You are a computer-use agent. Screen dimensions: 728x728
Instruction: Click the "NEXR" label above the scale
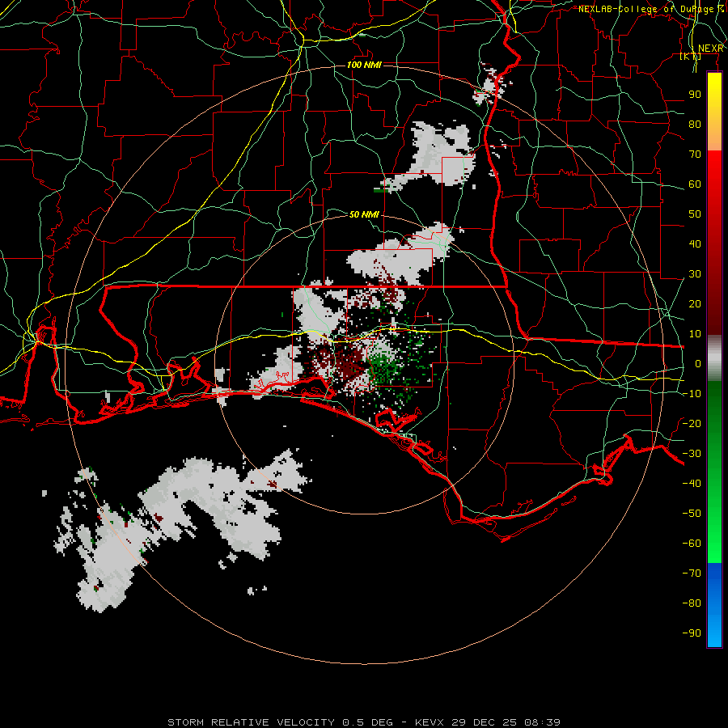[710, 49]
